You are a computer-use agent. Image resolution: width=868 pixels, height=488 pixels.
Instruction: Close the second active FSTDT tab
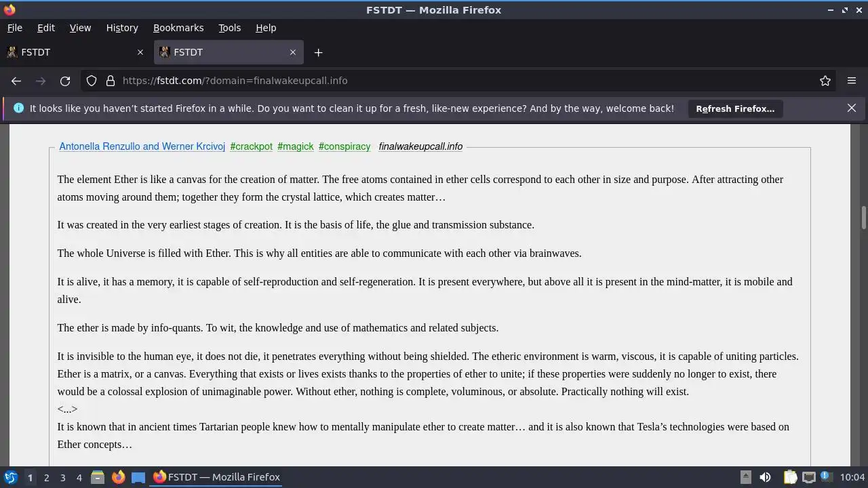tap(293, 52)
